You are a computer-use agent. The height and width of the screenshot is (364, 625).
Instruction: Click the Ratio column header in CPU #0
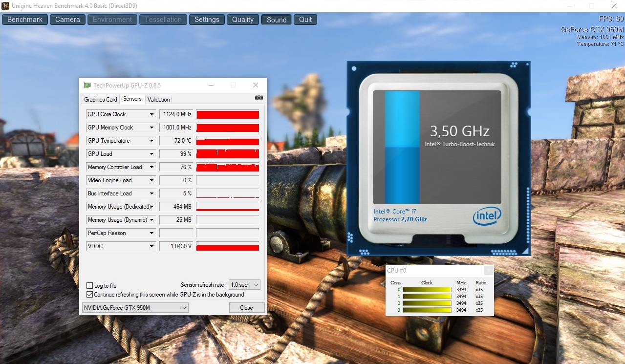click(x=481, y=283)
